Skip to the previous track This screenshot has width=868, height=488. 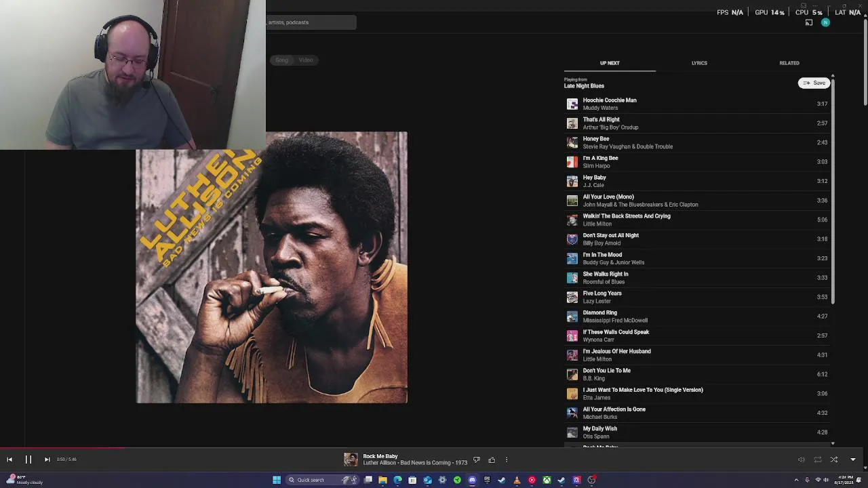click(x=9, y=460)
